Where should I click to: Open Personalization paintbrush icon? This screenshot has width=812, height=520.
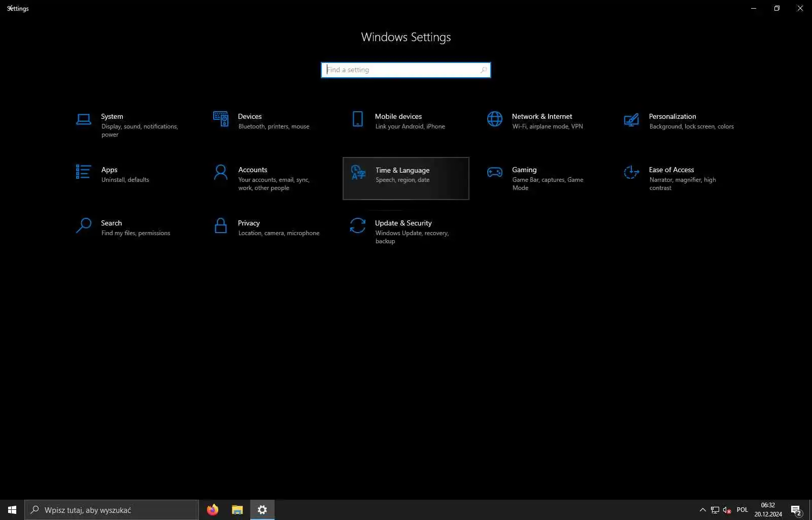point(631,119)
